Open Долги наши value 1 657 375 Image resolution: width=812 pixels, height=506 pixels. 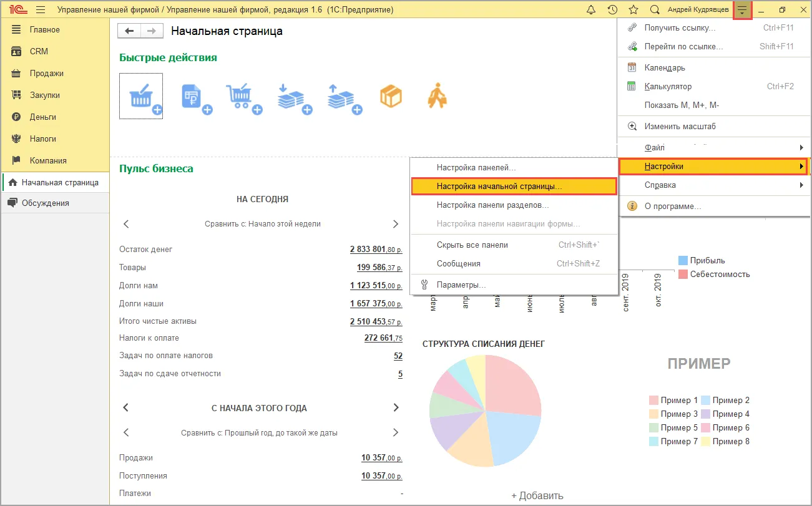(376, 304)
